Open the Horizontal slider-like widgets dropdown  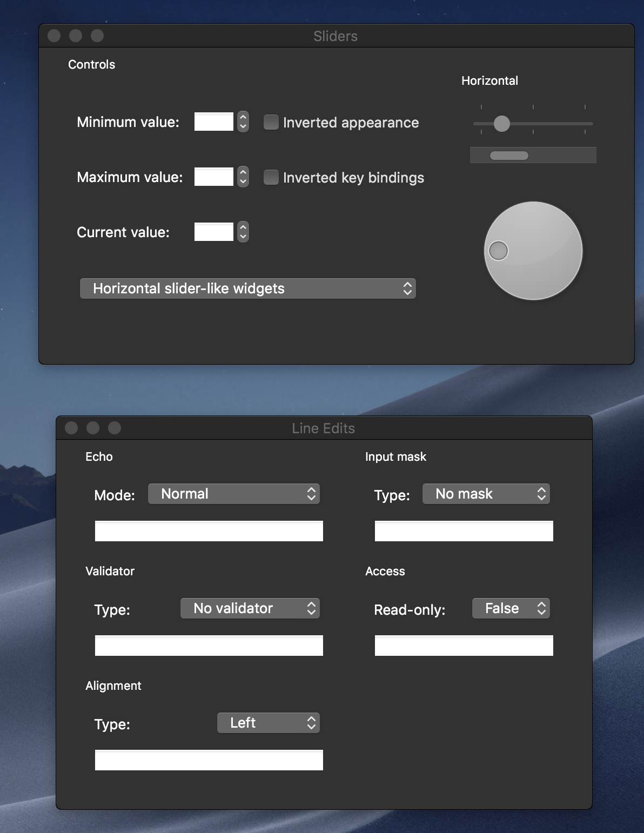pyautogui.click(x=247, y=288)
